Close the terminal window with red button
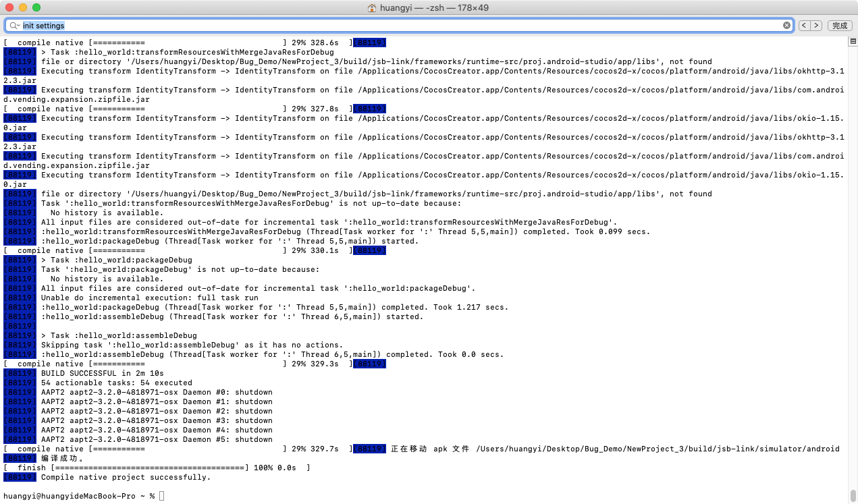858x504 pixels. [9, 7]
